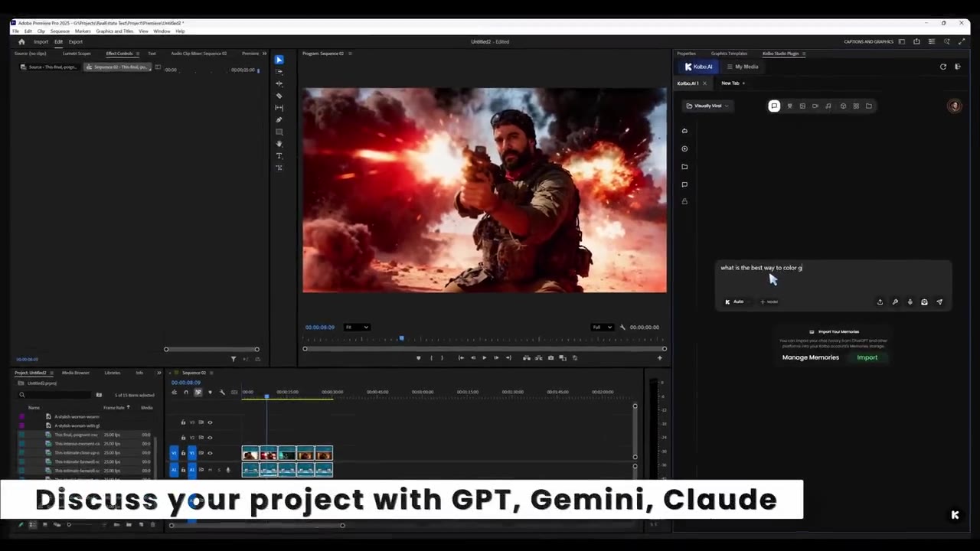
Task: Open the Kolbo folder mode icon
Action: 869,106
